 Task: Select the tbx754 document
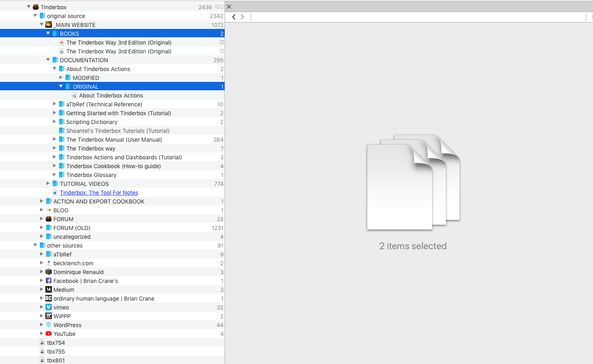click(x=56, y=343)
